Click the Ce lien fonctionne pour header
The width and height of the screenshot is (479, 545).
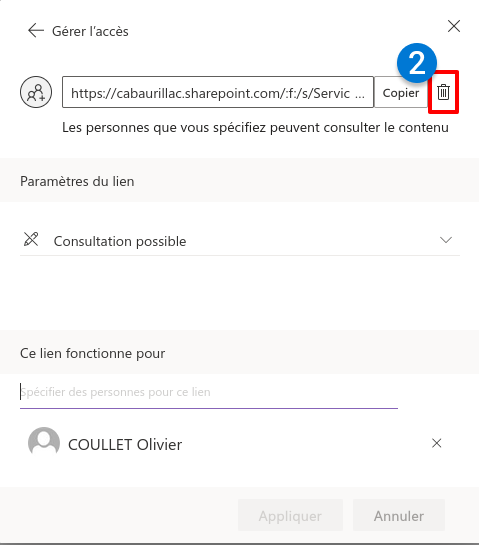click(x=92, y=353)
